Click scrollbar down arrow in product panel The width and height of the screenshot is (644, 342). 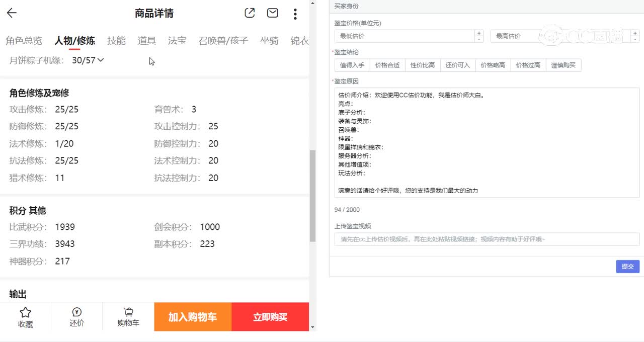tap(312, 327)
